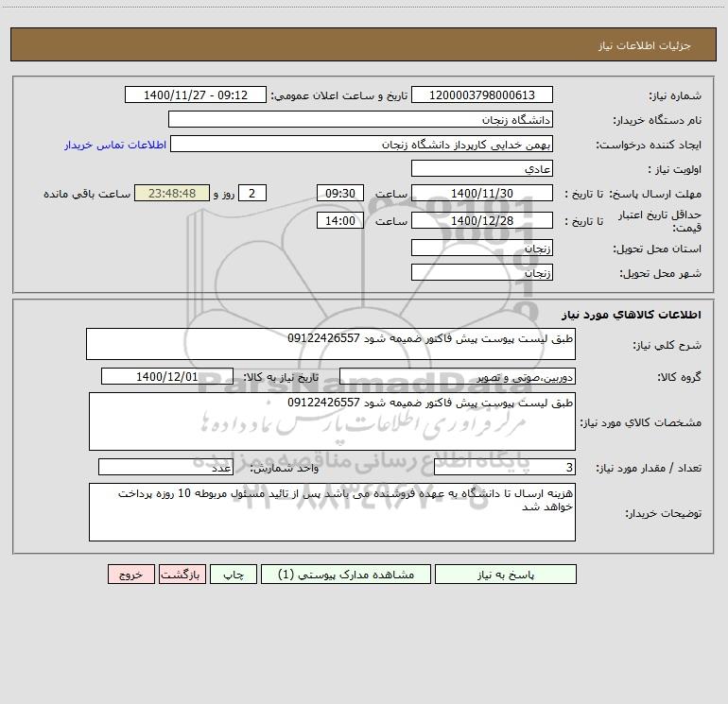The image size is (728, 704).
Task: Click the goods group field 'دوربین،صوتی و تصویر'
Action: (x=458, y=376)
